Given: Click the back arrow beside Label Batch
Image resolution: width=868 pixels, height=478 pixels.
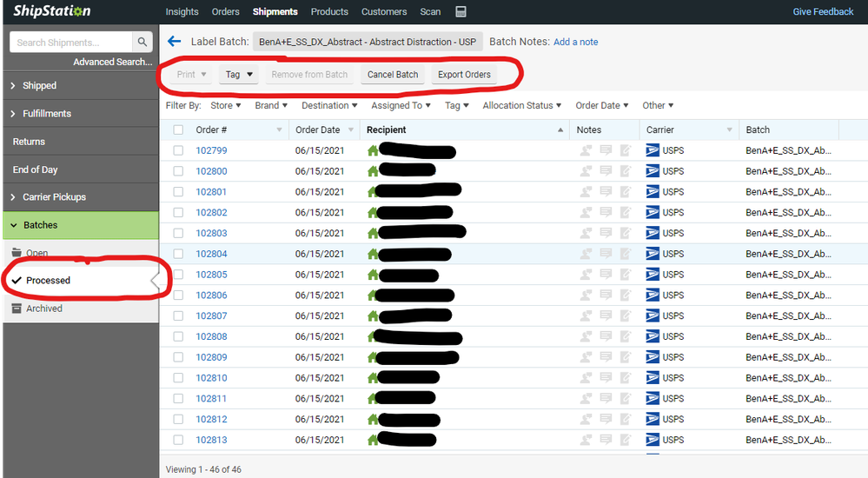Looking at the screenshot, I should click(x=174, y=42).
